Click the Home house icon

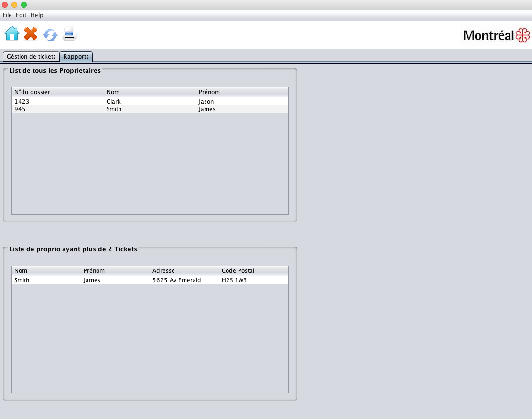(x=12, y=33)
